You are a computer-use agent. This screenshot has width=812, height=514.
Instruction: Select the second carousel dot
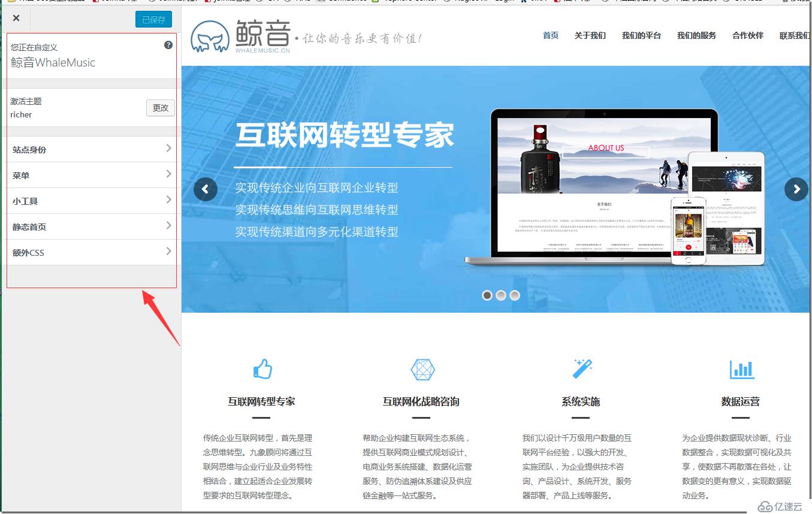501,295
